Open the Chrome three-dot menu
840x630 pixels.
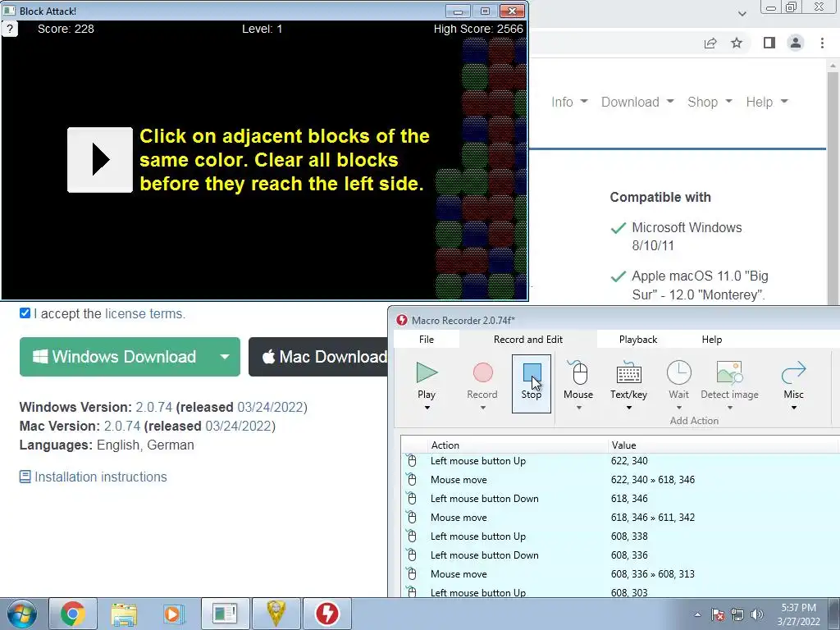[x=822, y=43]
